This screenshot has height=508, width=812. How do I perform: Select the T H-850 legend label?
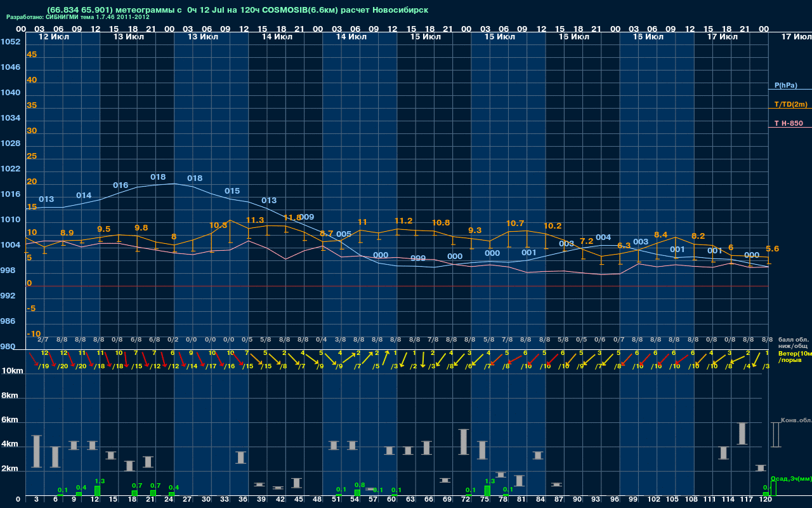(788, 123)
